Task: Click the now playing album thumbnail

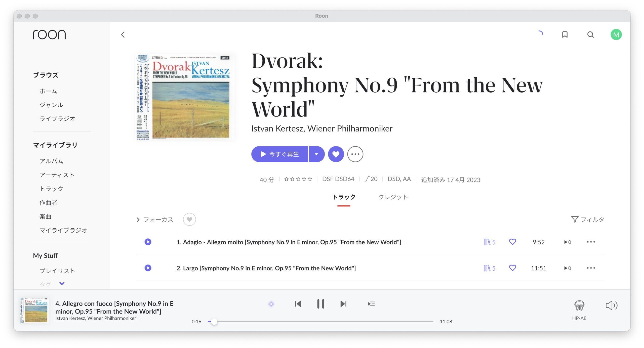Action: [x=34, y=310]
